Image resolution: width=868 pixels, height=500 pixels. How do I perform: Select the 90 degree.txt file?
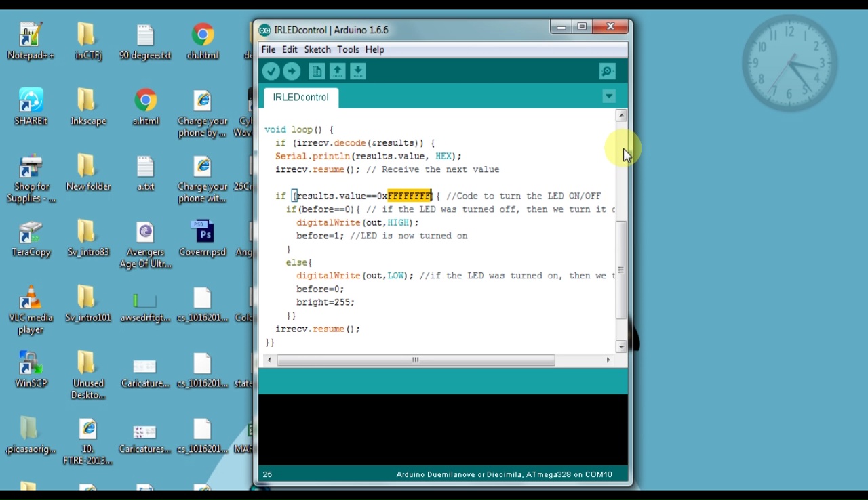(145, 41)
